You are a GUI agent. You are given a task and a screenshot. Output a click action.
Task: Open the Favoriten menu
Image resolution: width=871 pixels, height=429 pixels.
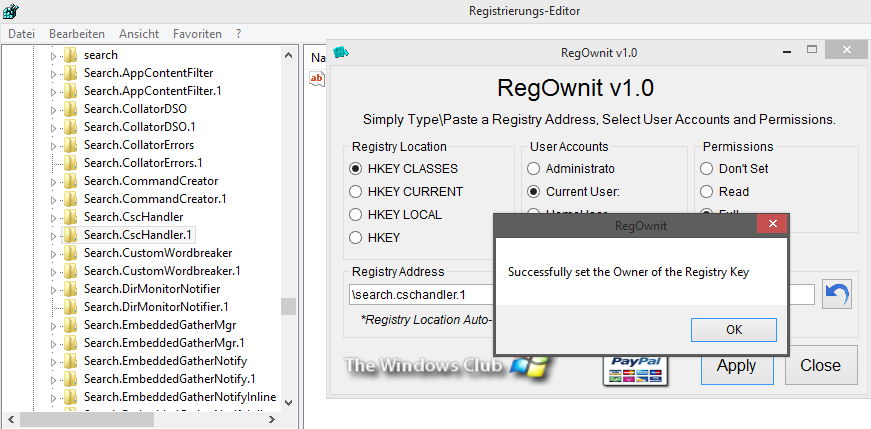(197, 34)
